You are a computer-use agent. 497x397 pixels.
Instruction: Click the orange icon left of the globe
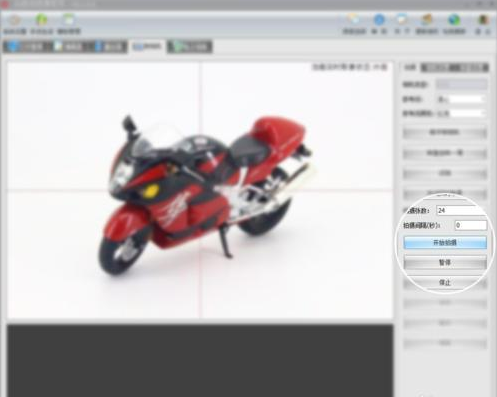[x=427, y=20]
